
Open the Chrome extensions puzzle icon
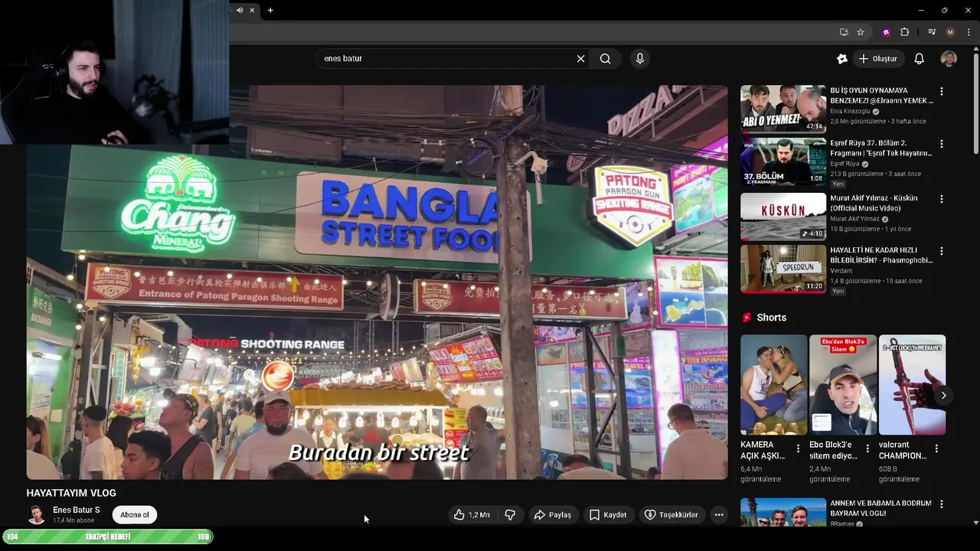point(904,32)
